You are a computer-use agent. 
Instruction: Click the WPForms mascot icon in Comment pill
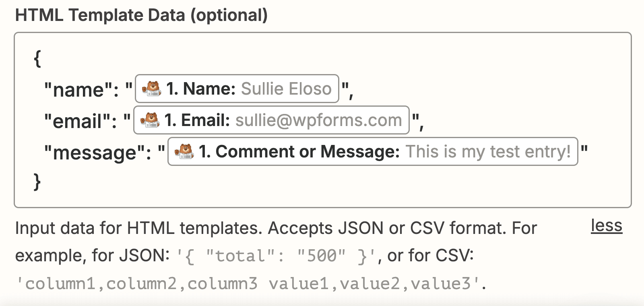coord(184,152)
